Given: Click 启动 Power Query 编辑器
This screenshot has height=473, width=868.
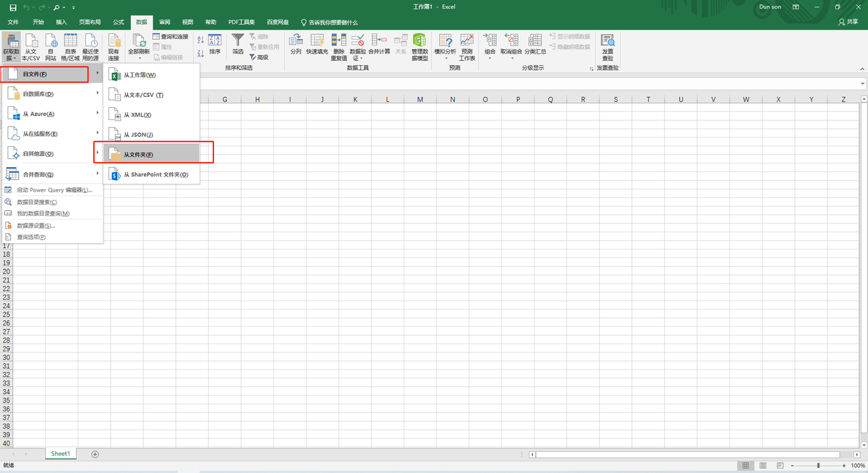Looking at the screenshot, I should coord(54,190).
